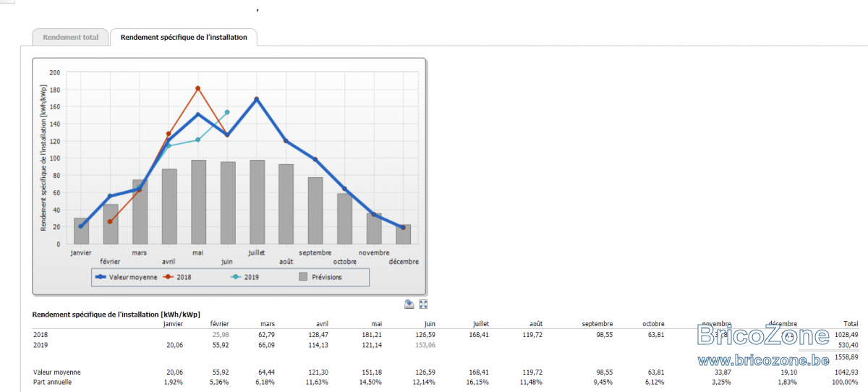Toggle the Prévisions series in legend

(320, 277)
